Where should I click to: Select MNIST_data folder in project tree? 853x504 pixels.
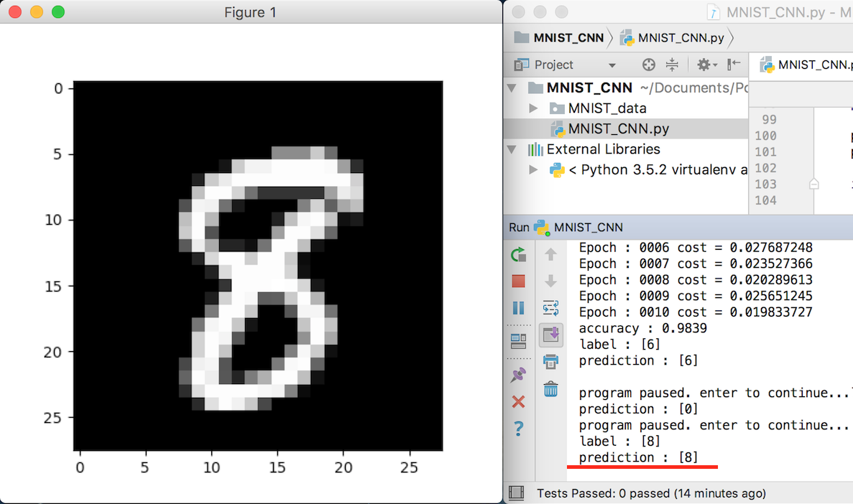tap(607, 108)
